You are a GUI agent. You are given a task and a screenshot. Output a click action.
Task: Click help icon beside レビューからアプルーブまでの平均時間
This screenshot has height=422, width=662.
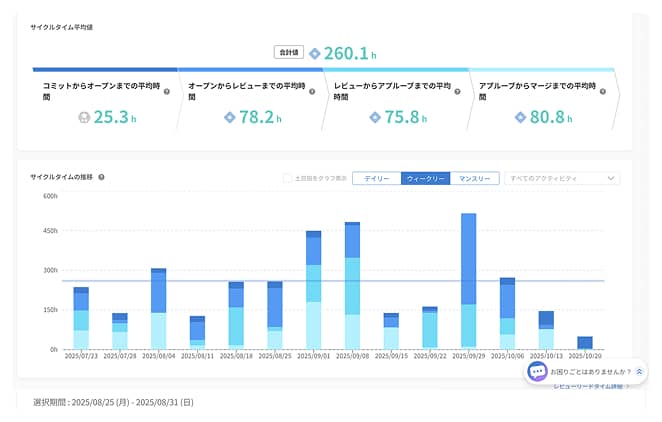pyautogui.click(x=457, y=92)
